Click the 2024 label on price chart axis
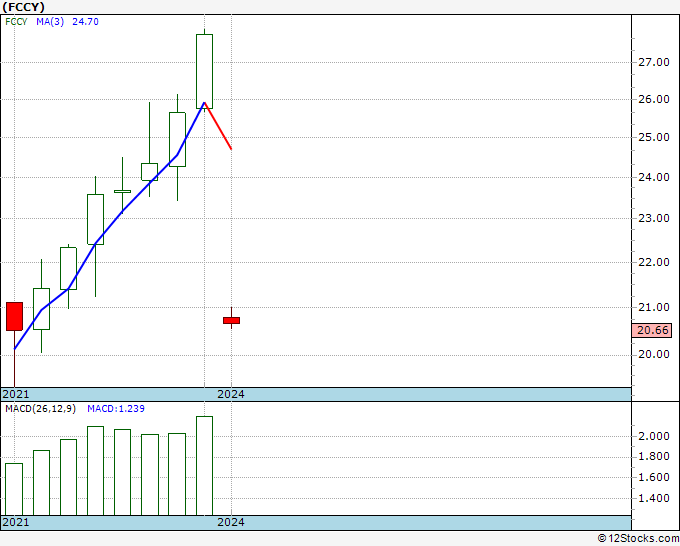 point(231,394)
